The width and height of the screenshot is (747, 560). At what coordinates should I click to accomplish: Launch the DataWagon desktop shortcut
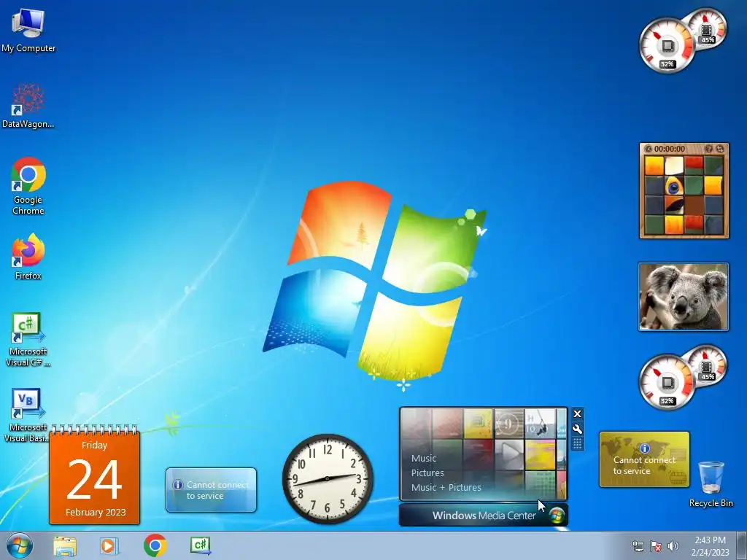coord(28,106)
